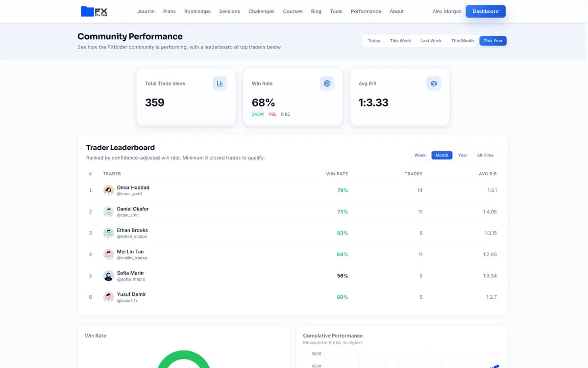Click the 359 total trade ideas value
This screenshot has height=368, width=588.
155,103
